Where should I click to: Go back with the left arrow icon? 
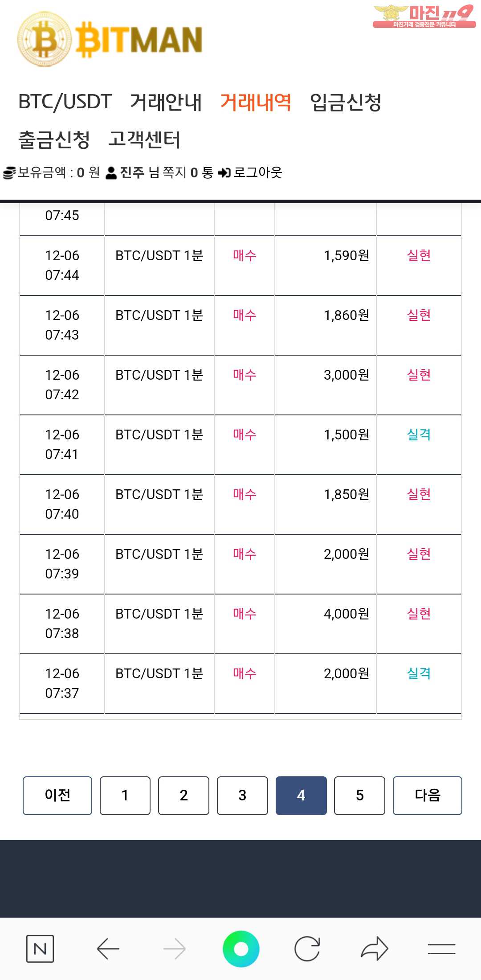coord(108,949)
